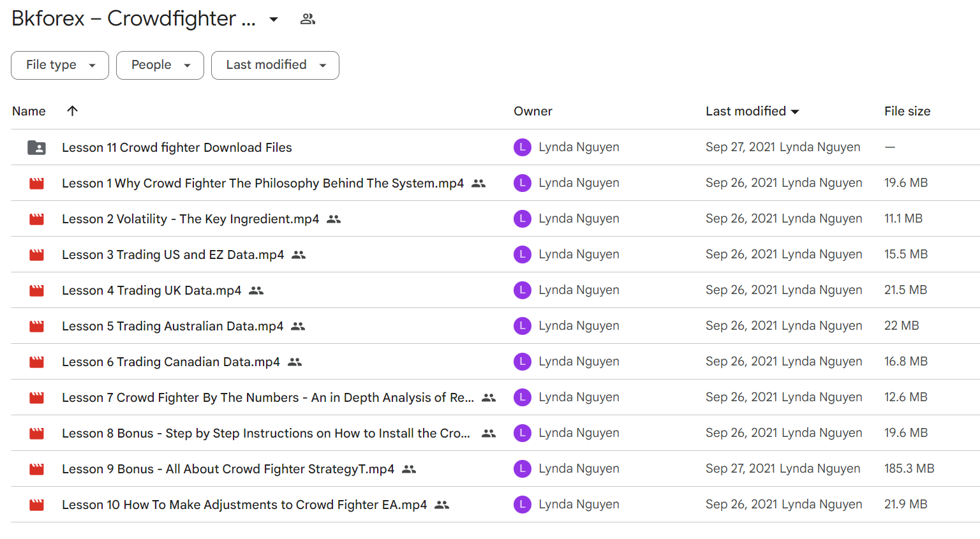Click the 21.5 MB file size cell
Viewport: 980px width, 539px height.
point(906,290)
